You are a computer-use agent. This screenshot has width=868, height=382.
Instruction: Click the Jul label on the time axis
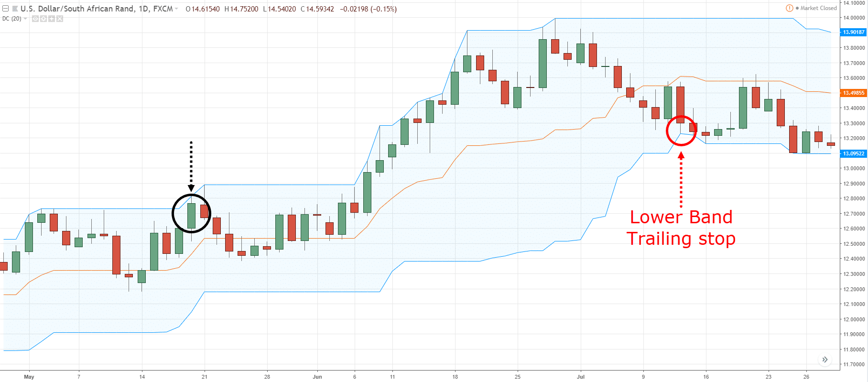[581, 377]
